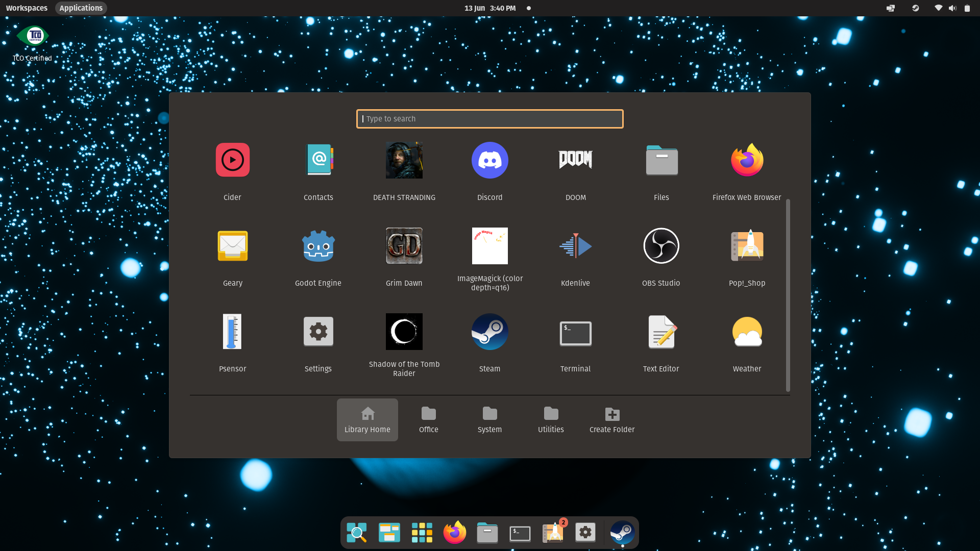Screen dimensions: 980x551
Task: Launch DOOM from the app library
Action: click(576, 160)
